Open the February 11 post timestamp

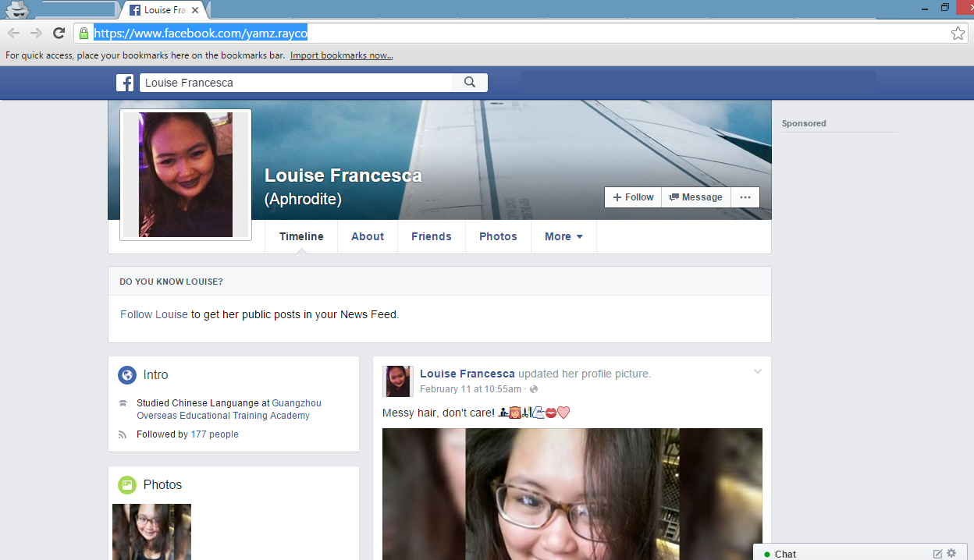471,388
